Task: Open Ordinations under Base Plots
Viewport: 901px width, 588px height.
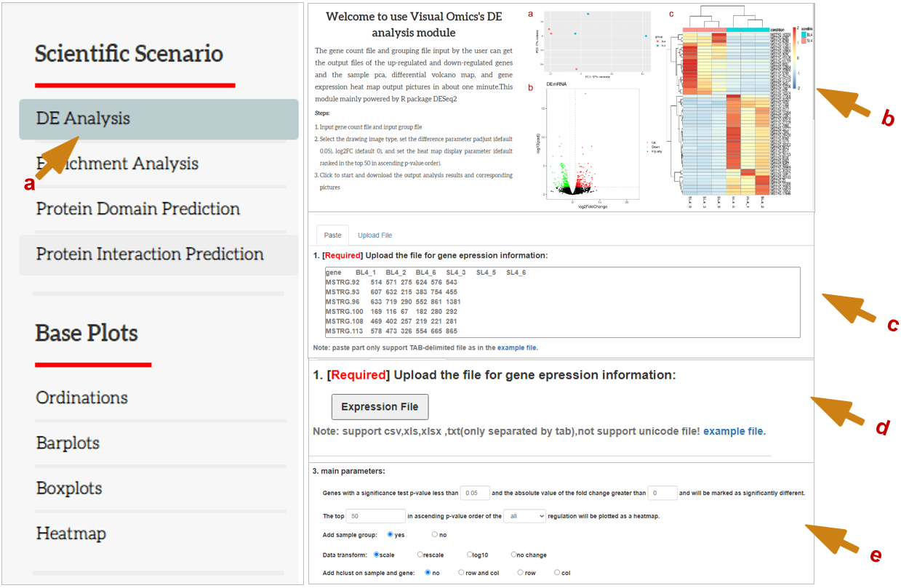Action: tap(82, 398)
